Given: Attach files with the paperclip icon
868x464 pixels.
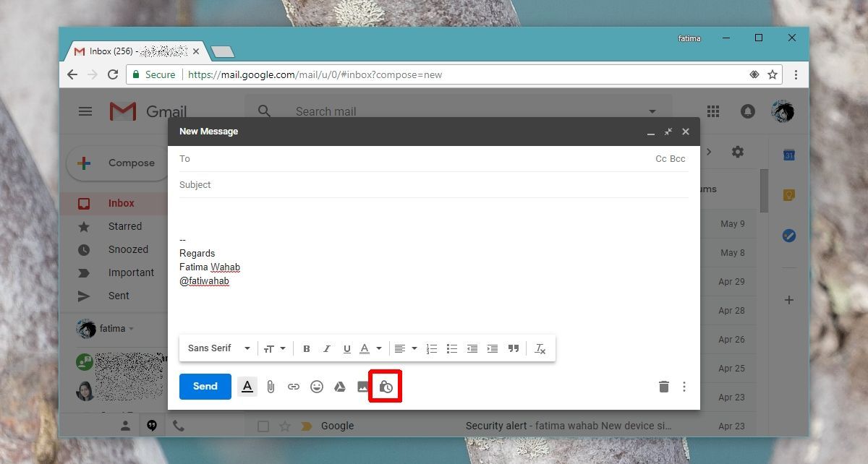Looking at the screenshot, I should pos(271,387).
